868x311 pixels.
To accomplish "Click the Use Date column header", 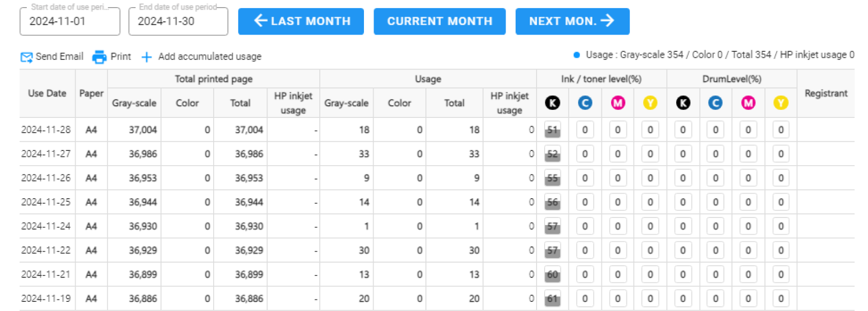I will click(47, 94).
